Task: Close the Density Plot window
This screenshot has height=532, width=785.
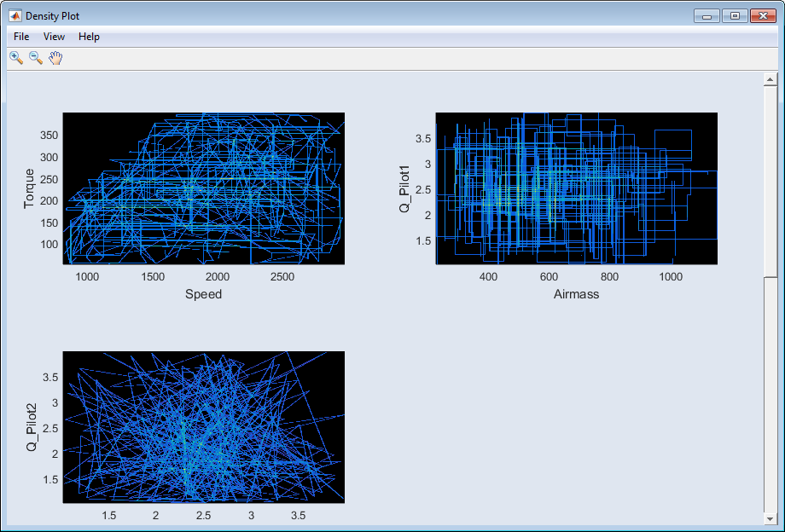Action: pyautogui.click(x=763, y=16)
